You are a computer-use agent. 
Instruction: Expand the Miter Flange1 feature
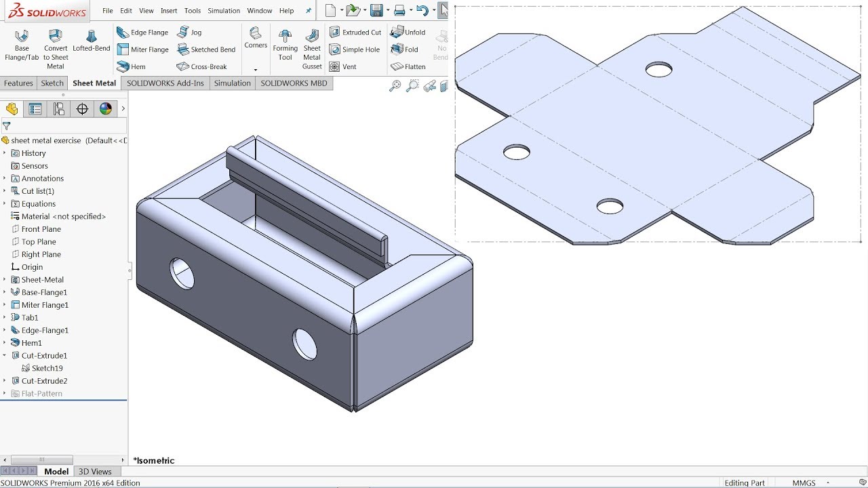[x=5, y=305]
